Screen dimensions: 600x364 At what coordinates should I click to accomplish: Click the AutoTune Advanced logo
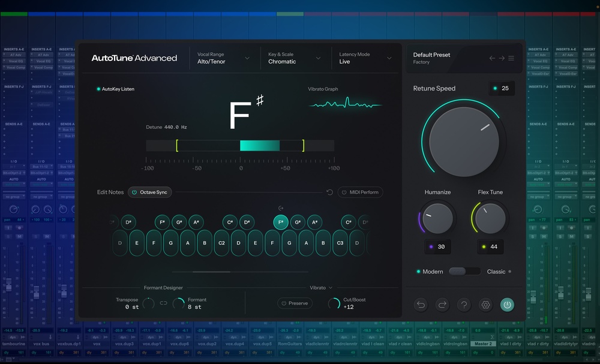pos(134,58)
